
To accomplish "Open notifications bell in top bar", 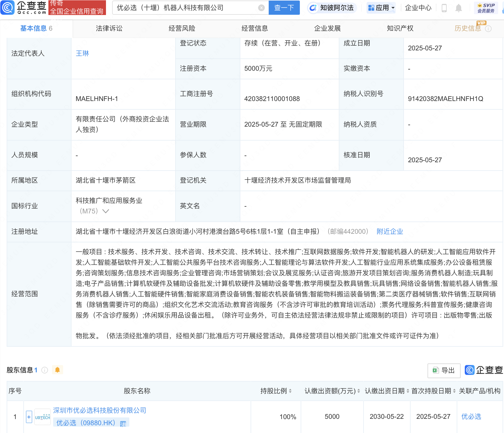I will [459, 8].
